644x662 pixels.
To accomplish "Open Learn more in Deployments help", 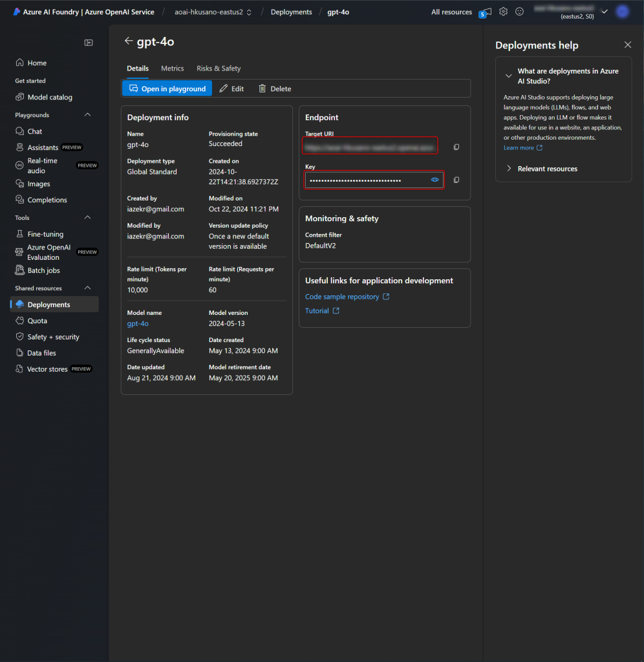I will (523, 148).
